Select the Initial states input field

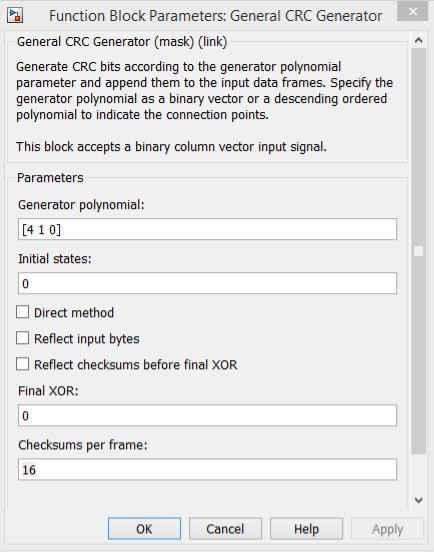tap(207, 283)
